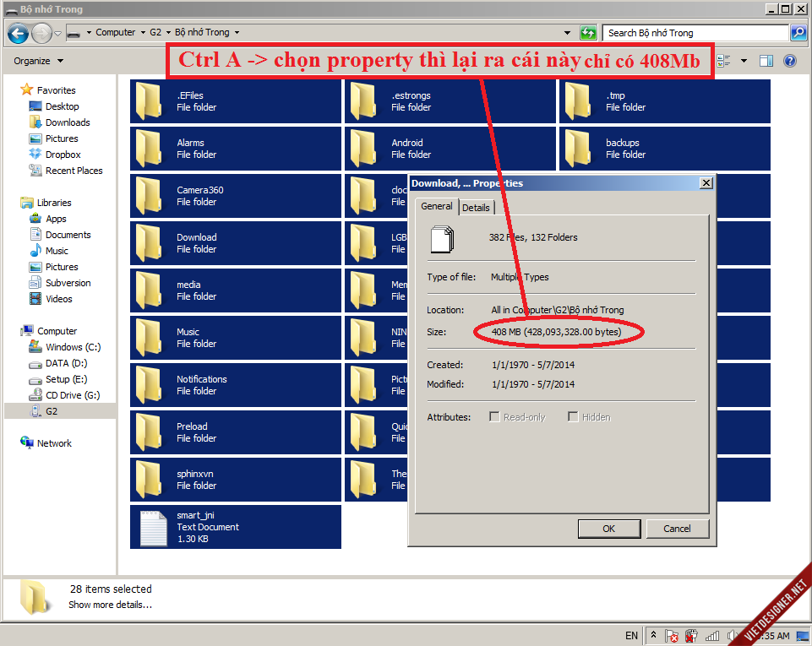Image resolution: width=812 pixels, height=646 pixels.
Task: Click the Bộ nhớ Trong breadcrumb segment
Action: point(202,32)
